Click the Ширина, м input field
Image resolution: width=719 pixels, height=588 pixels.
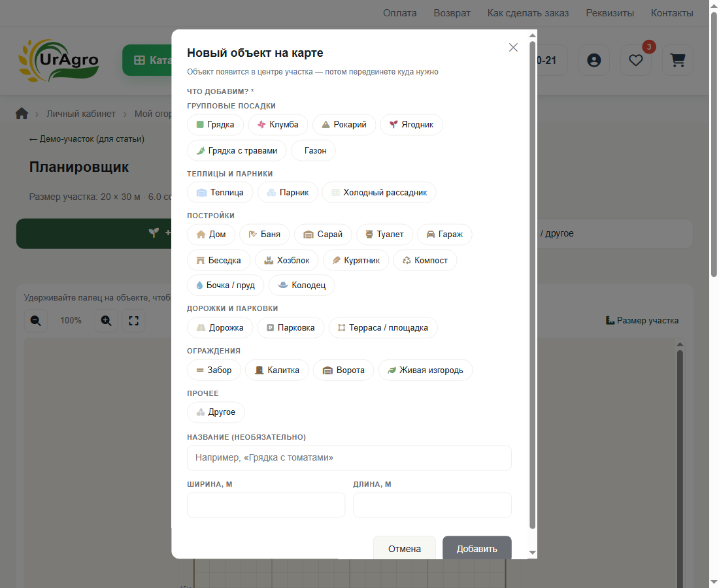(x=266, y=505)
